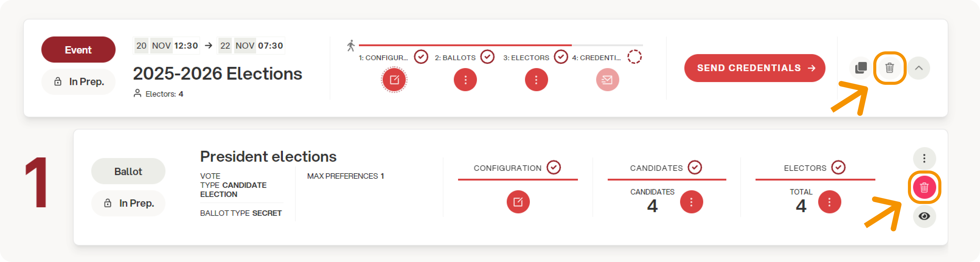Toggle ballot preview eye icon
This screenshot has width=980, height=262.
924,216
